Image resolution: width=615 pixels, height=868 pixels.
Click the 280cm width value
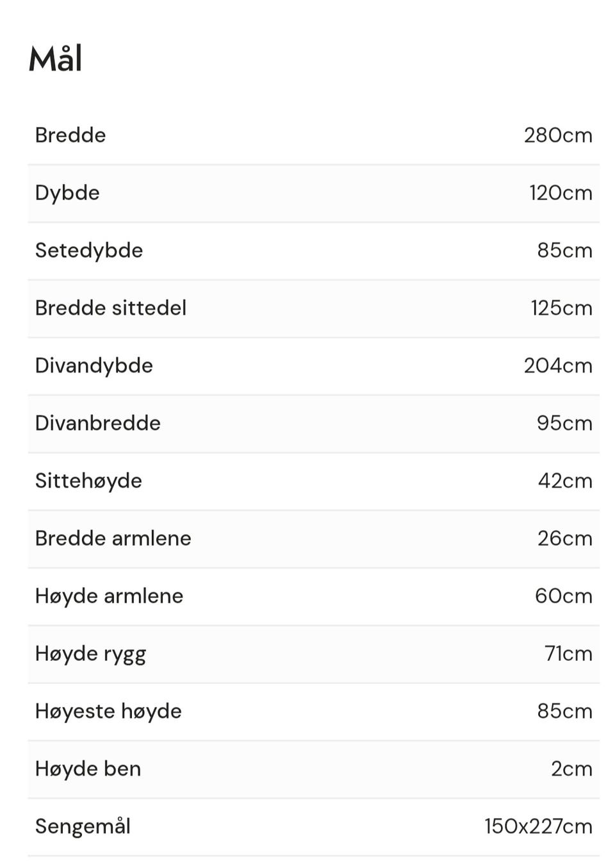[x=558, y=135]
